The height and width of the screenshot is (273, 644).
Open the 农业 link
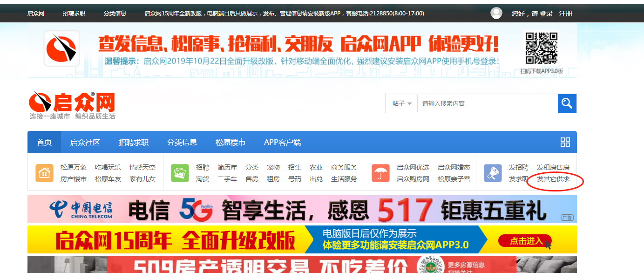(316, 167)
